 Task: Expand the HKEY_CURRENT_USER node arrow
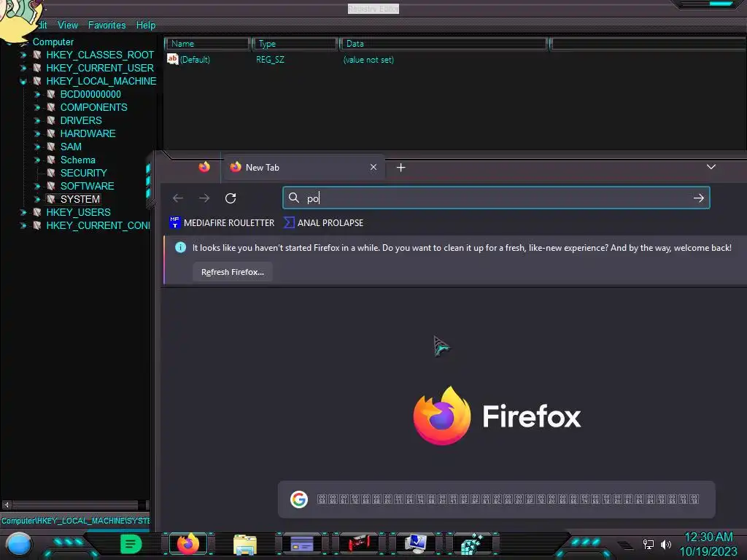pos(23,68)
